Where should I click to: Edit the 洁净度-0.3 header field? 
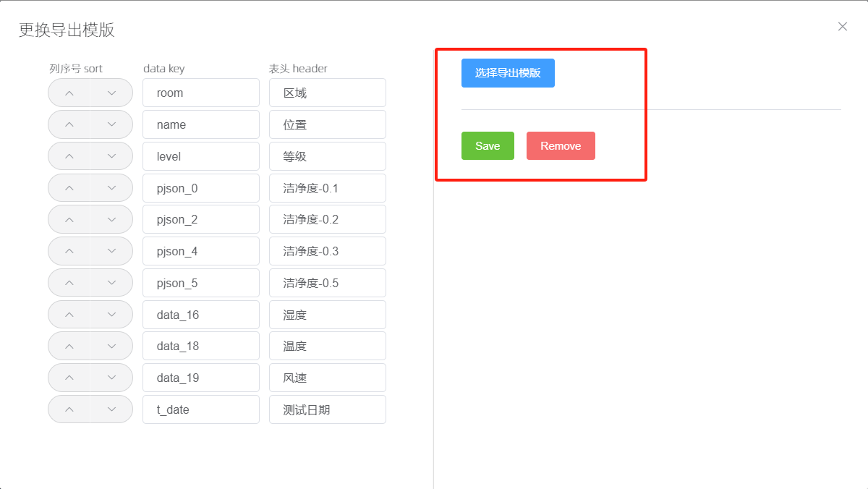pos(327,251)
